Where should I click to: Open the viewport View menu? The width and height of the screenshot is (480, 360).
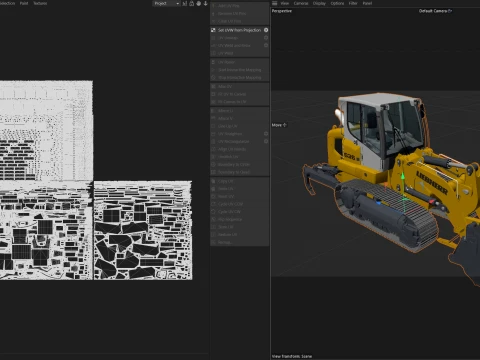tap(285, 3)
